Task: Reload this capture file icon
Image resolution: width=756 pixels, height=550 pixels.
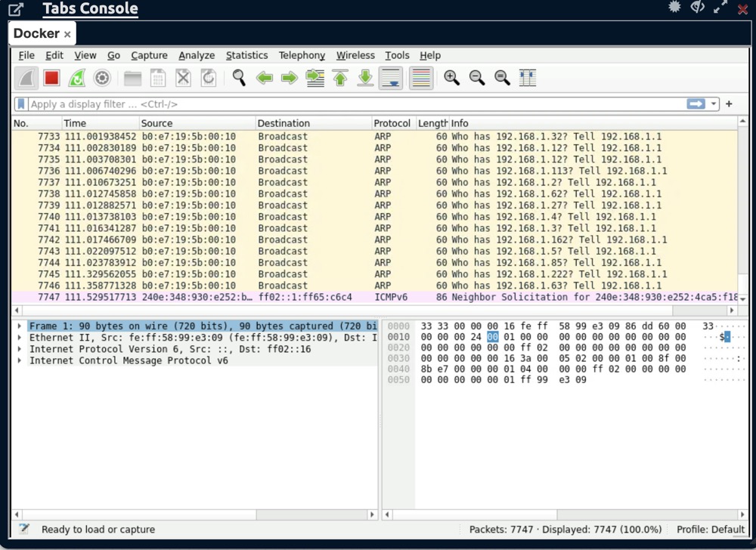Action: (209, 78)
